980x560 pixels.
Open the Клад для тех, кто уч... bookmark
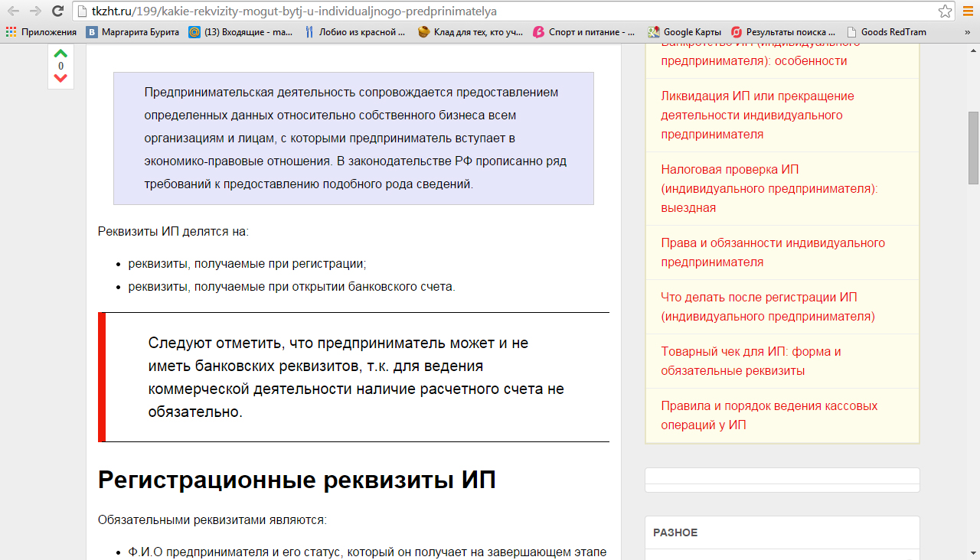471,32
